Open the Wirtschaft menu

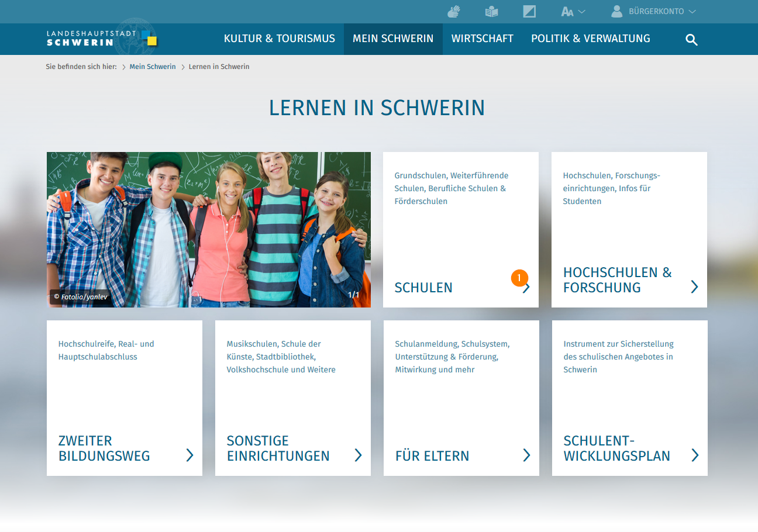point(483,39)
